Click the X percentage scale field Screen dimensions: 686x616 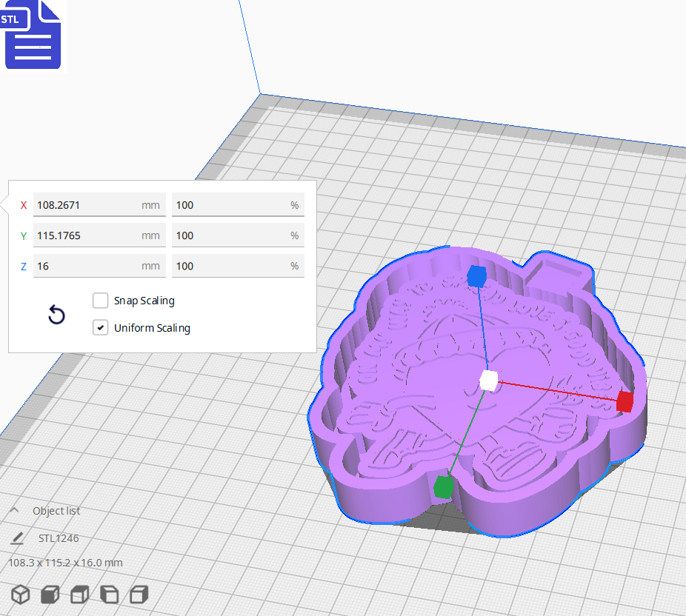click(x=238, y=205)
